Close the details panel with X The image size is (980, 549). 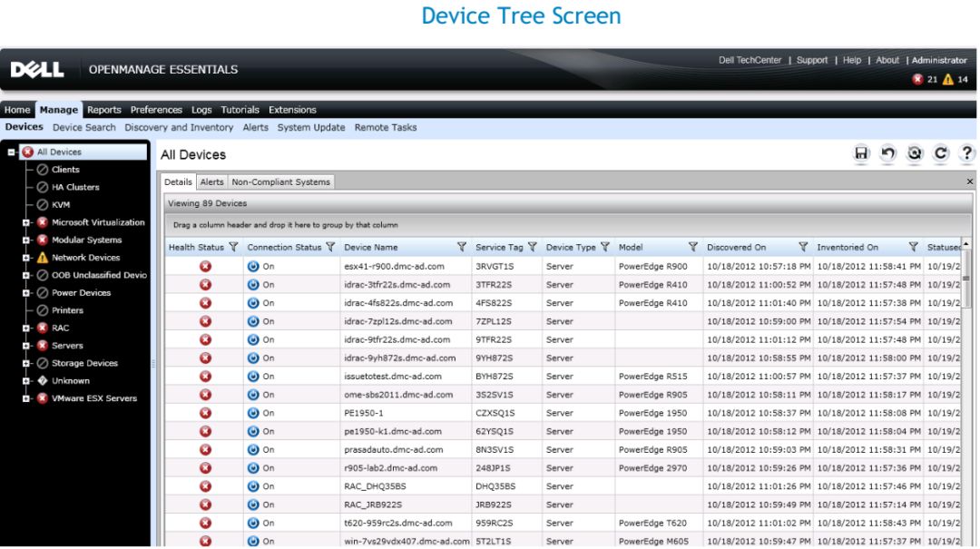pos(970,182)
